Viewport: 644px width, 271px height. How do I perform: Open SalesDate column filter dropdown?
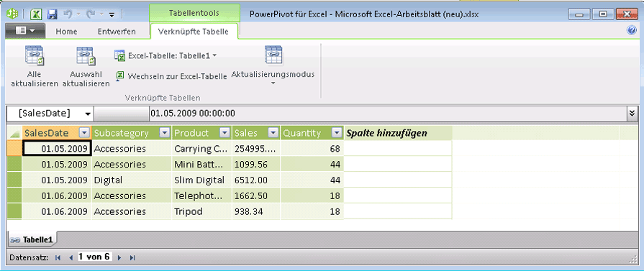84,133
